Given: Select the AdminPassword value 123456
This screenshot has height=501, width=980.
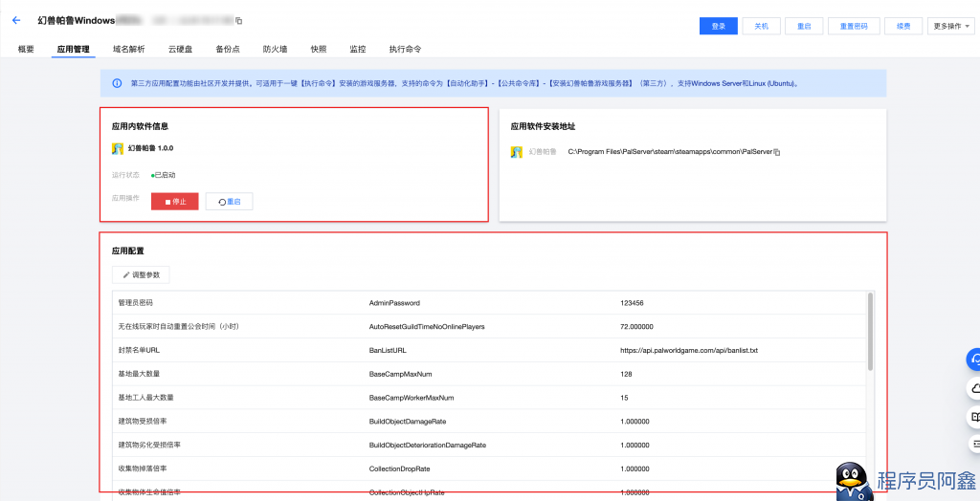Looking at the screenshot, I should point(632,303).
